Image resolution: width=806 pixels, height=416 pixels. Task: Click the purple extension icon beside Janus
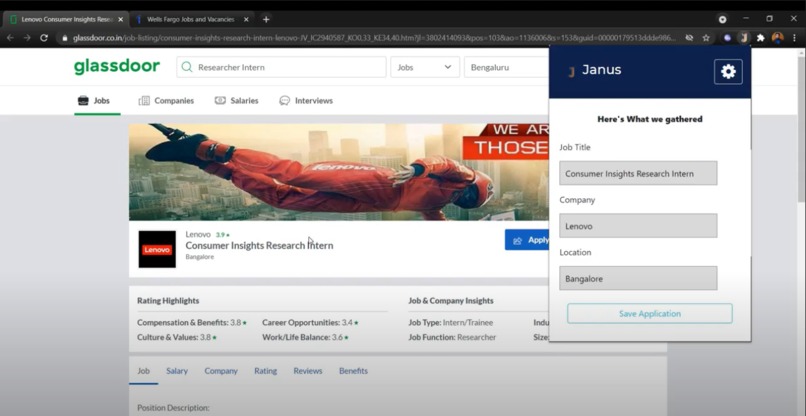(x=727, y=38)
